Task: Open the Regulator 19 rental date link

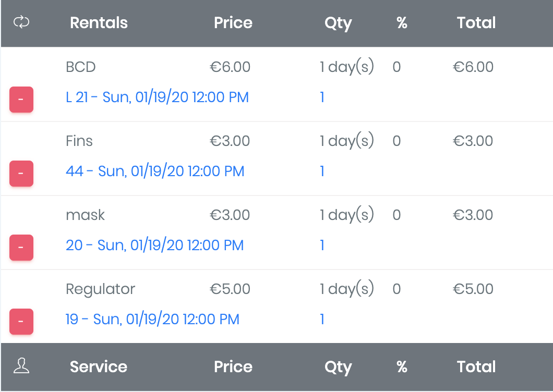Action: 152,319
